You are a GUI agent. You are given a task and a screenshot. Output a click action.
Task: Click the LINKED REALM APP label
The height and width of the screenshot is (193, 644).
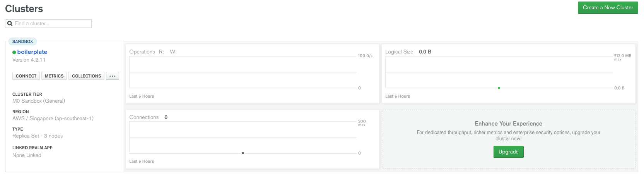32,148
